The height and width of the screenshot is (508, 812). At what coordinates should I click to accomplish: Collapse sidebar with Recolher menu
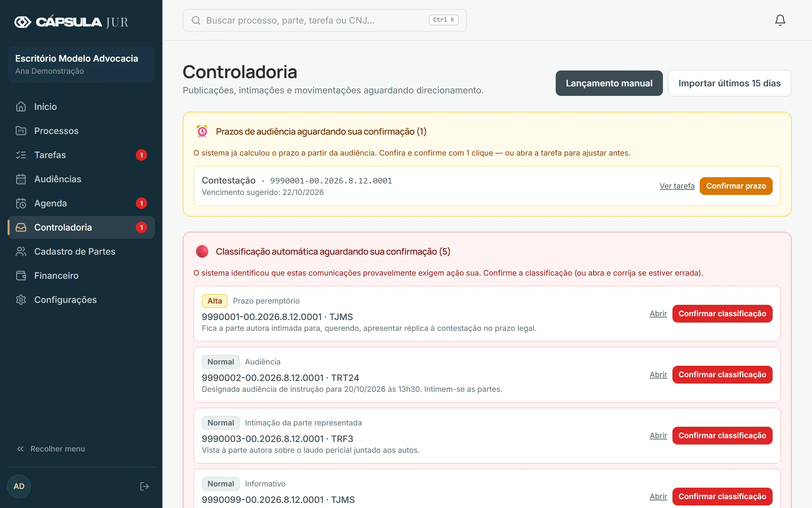coord(51,449)
